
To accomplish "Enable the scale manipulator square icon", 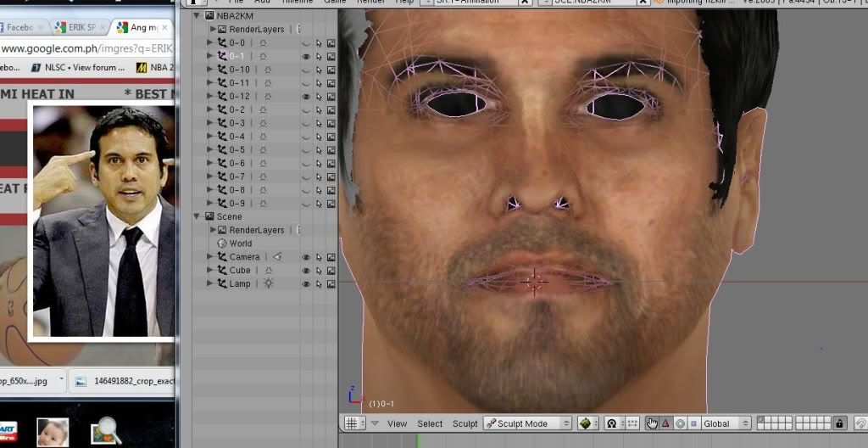I will click(693, 423).
